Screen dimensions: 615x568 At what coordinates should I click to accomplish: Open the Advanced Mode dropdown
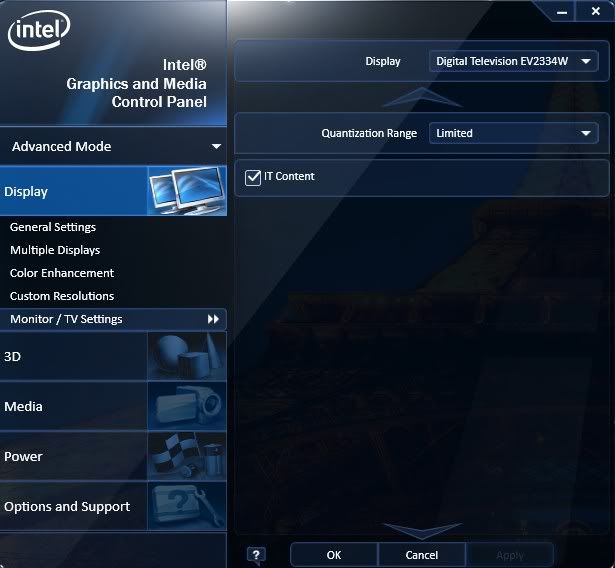113,146
